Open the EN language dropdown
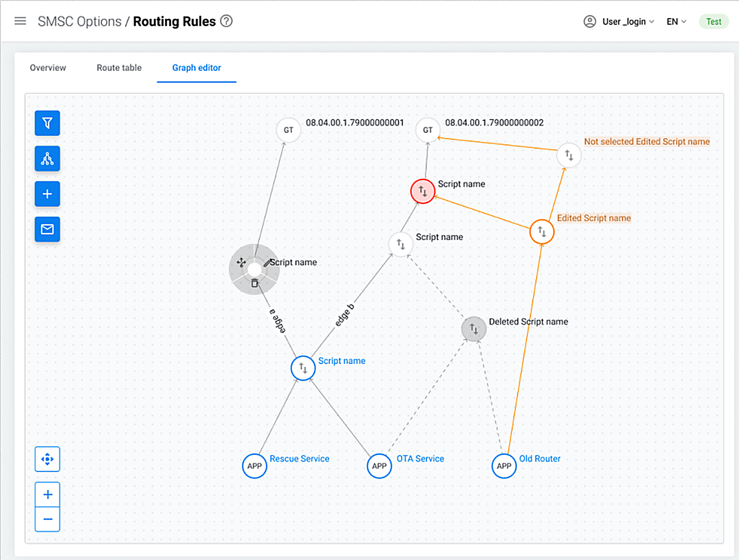739x560 pixels. [676, 21]
